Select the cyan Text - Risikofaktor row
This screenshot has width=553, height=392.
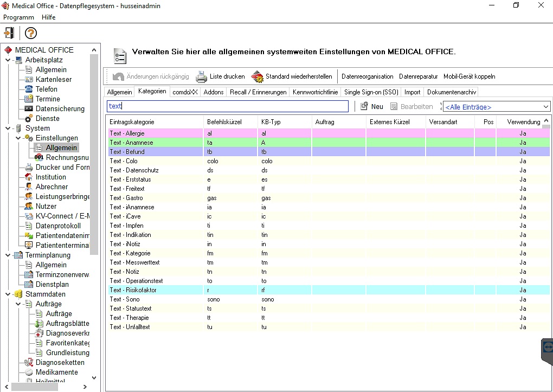[133, 290]
